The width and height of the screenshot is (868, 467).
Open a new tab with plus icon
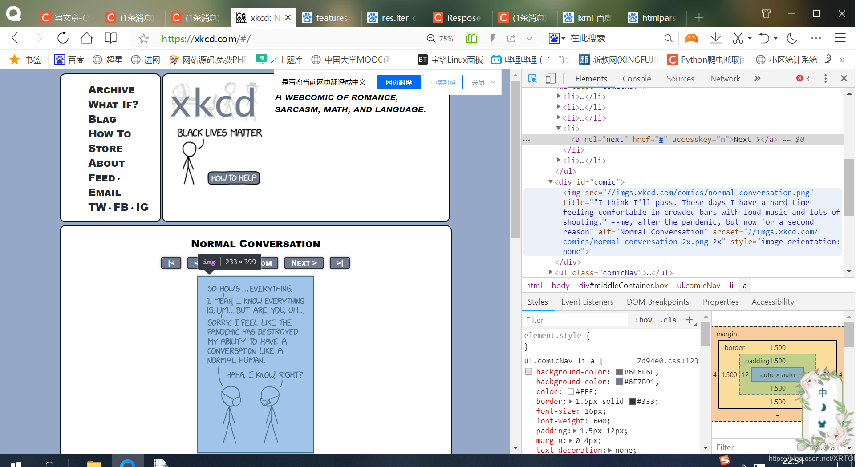[699, 17]
